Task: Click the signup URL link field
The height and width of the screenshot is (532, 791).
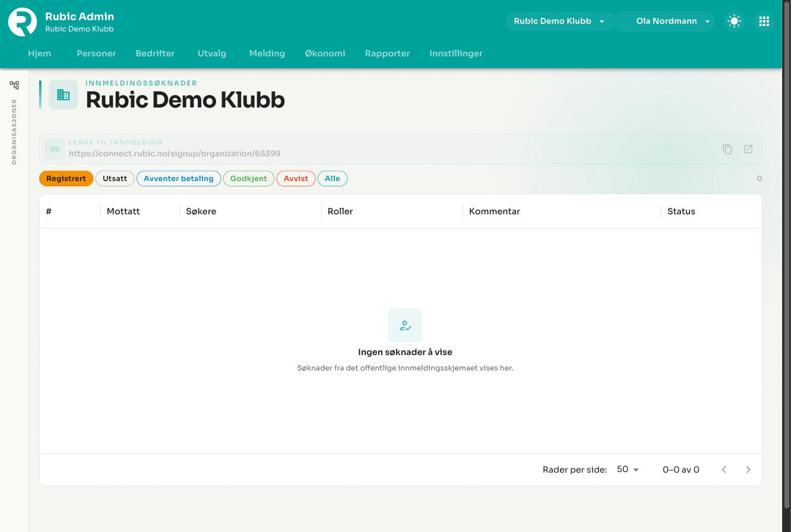Action: tap(400, 149)
